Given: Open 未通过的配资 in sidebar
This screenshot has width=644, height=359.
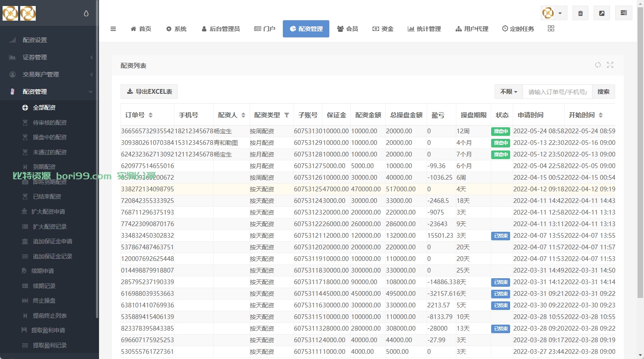Looking at the screenshot, I should tap(50, 152).
